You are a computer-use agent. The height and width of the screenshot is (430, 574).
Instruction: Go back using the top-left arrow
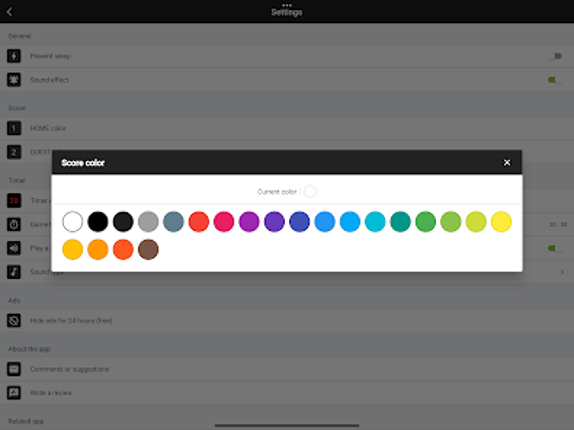click(10, 12)
